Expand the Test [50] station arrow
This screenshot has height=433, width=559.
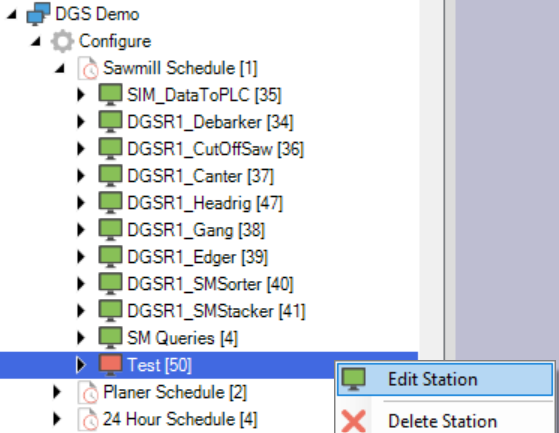pos(81,365)
